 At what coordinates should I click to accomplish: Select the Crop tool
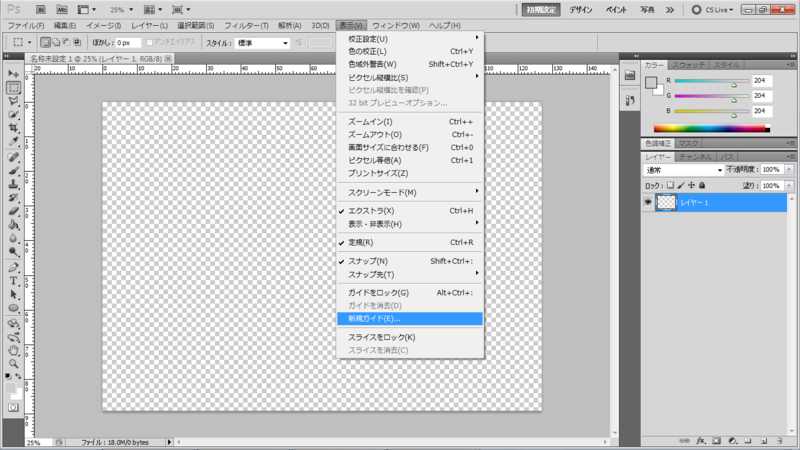pos(13,128)
